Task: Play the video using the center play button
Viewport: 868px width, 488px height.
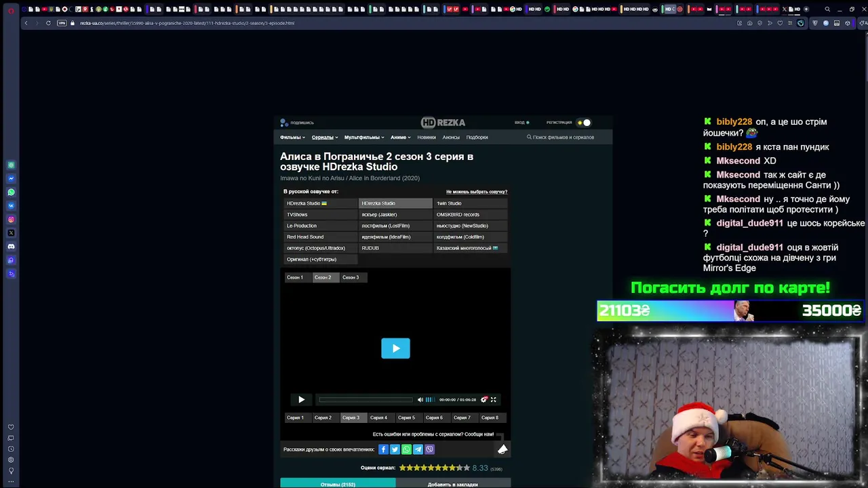Action: [x=395, y=348]
